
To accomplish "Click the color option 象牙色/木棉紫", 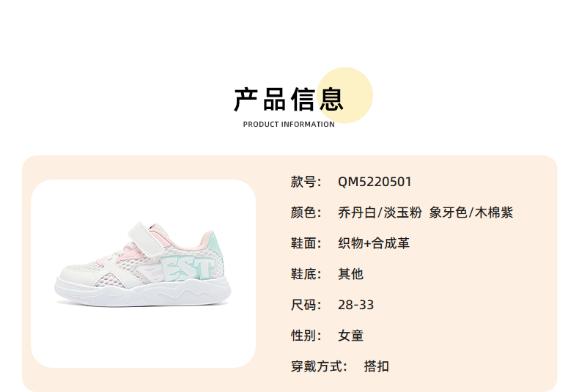I will pos(471,212).
